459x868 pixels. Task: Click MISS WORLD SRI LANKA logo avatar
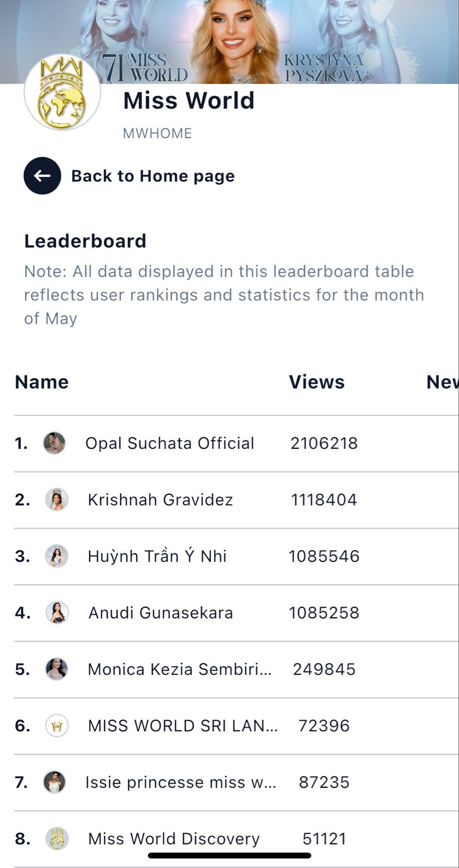pos(57,726)
